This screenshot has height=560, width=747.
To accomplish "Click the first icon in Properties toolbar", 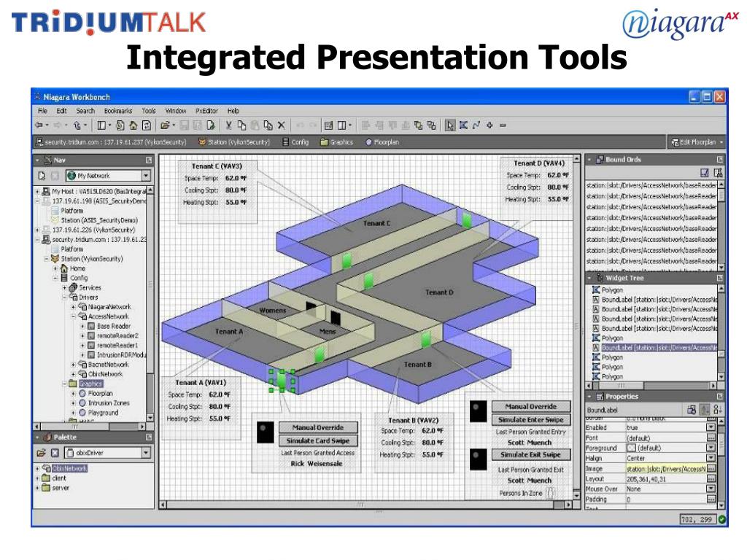I will click(692, 410).
